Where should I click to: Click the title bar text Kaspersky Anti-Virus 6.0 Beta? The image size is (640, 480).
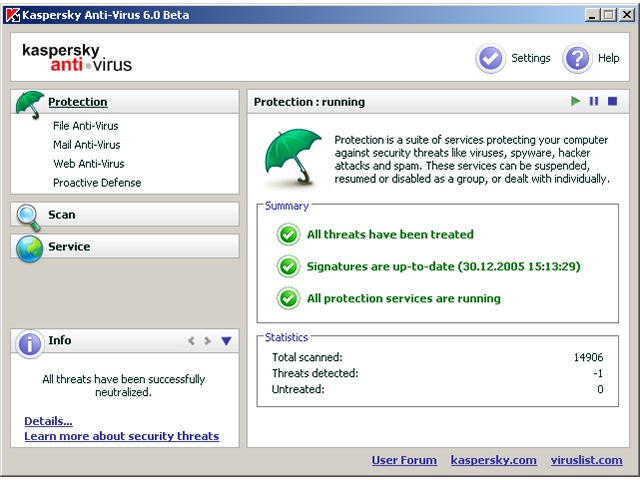106,15
